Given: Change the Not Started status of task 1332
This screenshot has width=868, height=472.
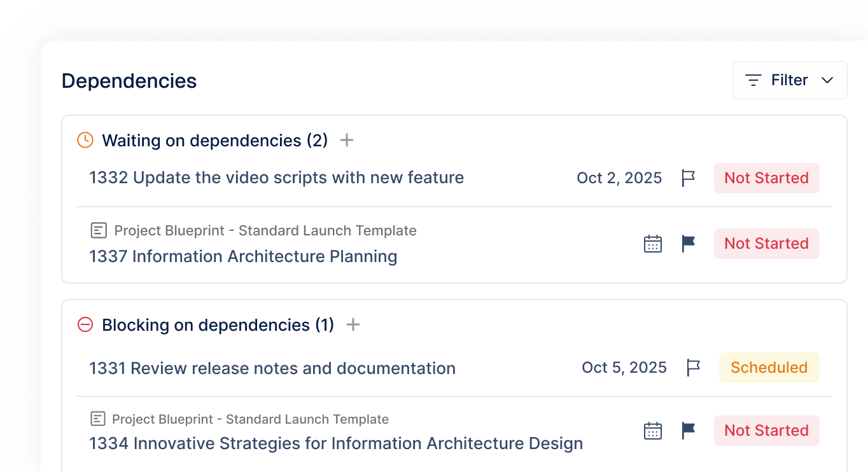Looking at the screenshot, I should [766, 178].
